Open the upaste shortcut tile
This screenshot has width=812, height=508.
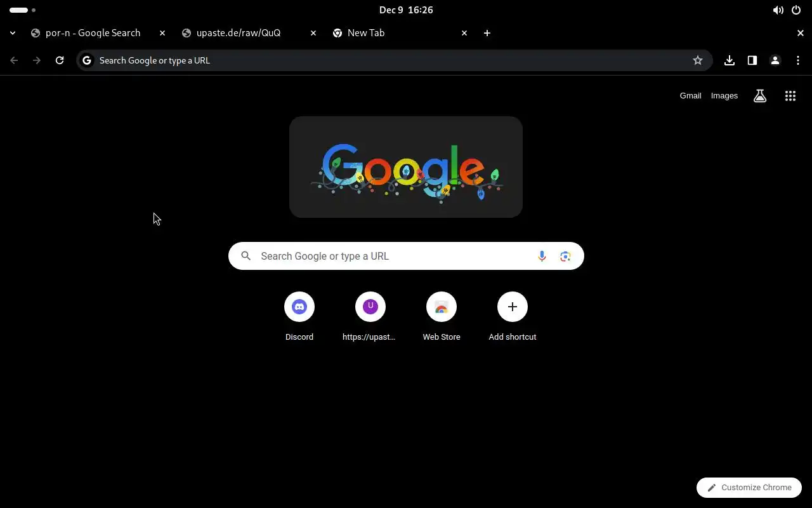point(370,316)
